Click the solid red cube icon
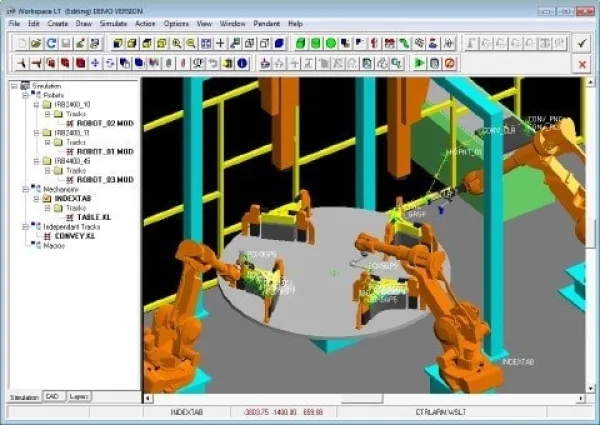The width and height of the screenshot is (600, 425). (80, 63)
